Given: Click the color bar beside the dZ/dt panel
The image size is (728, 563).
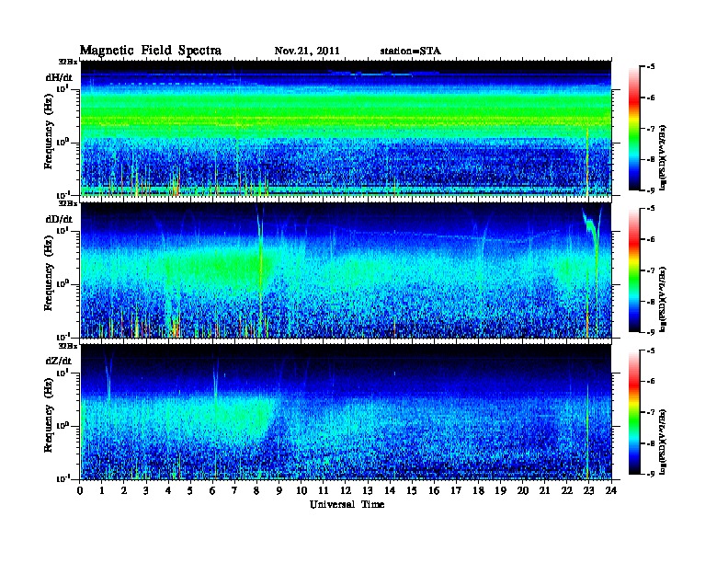Looking at the screenshot, I should [634, 412].
